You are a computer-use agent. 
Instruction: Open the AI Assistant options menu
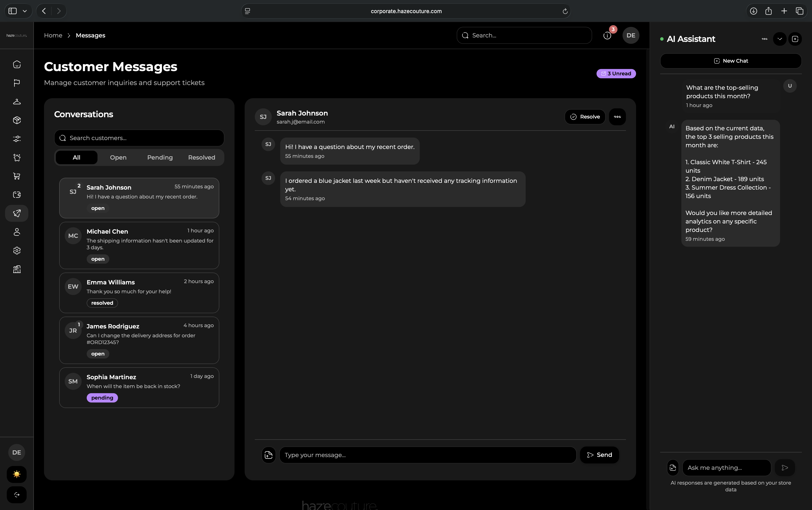[x=764, y=39]
